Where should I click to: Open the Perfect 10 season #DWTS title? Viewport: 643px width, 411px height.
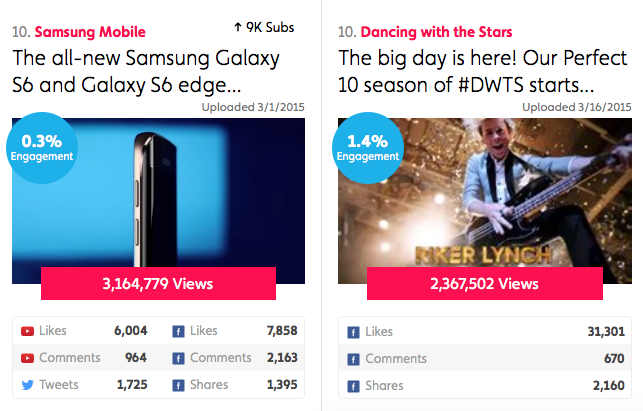tap(483, 71)
